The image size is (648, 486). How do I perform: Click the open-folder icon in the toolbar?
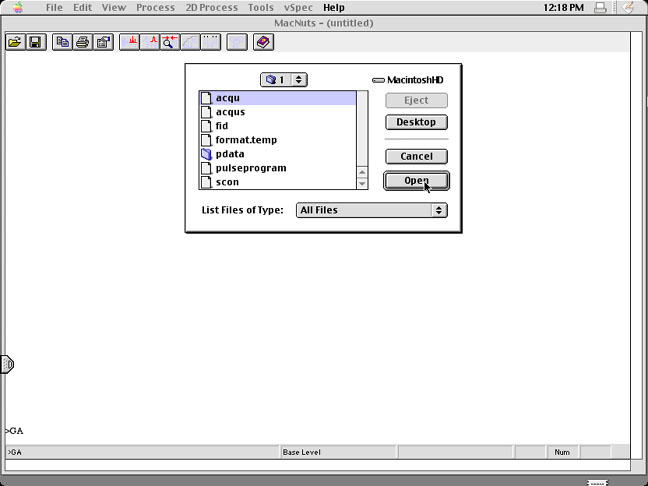15,42
